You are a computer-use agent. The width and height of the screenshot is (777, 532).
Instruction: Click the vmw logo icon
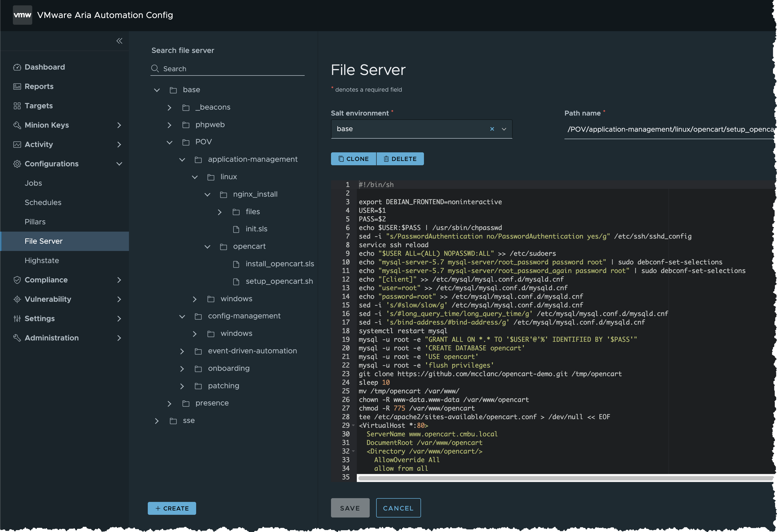(22, 15)
